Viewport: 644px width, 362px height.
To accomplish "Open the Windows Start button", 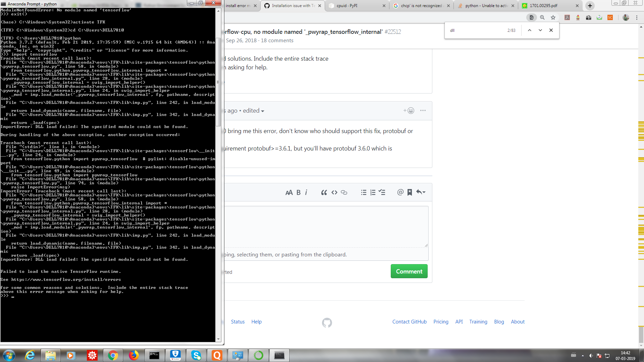I will point(9,355).
